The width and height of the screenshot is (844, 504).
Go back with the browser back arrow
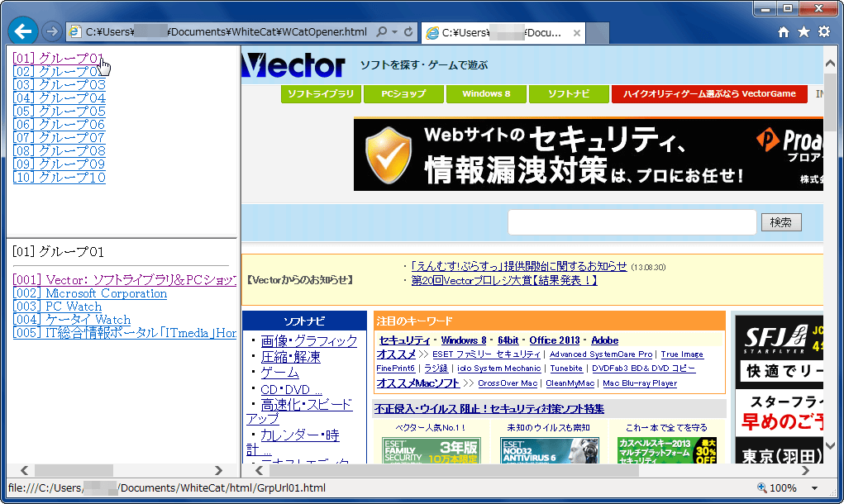pos(22,31)
